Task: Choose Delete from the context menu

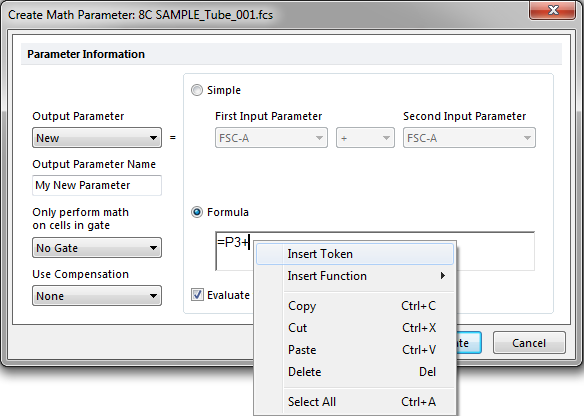Action: 355,372
